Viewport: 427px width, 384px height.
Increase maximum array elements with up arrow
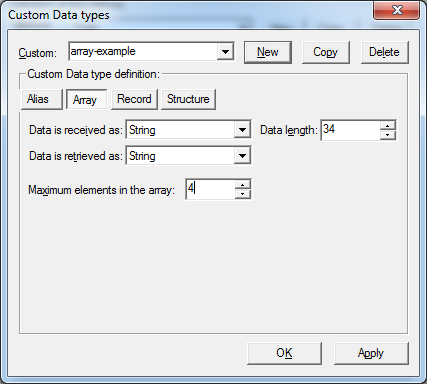243,185
